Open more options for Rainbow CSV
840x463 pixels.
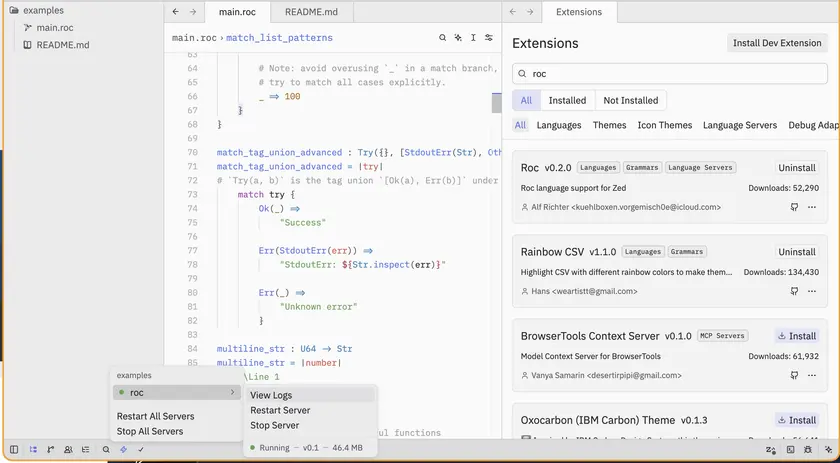click(812, 291)
